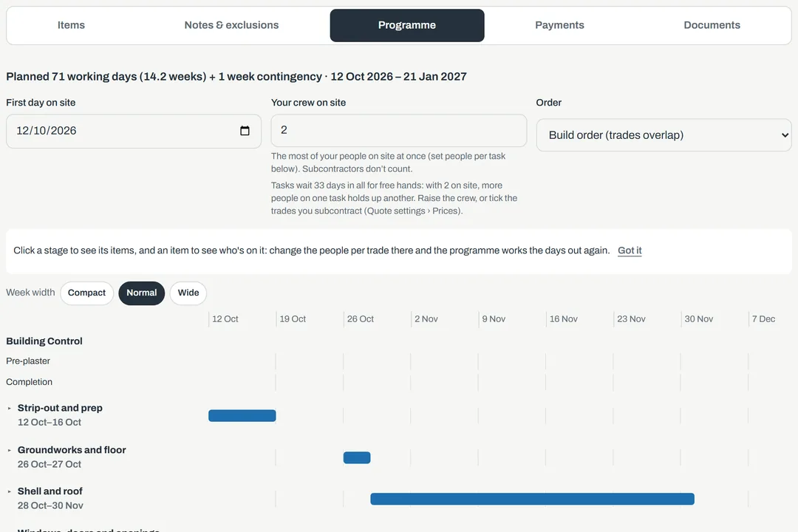
Task: Set week width to Normal
Action: coord(141,293)
